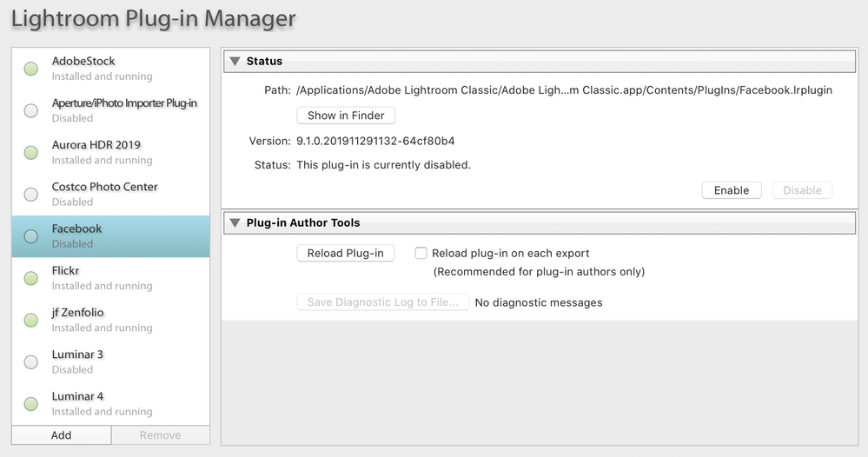The image size is (868, 457).
Task: Click the Costco Photo Center status dot
Action: click(x=31, y=195)
